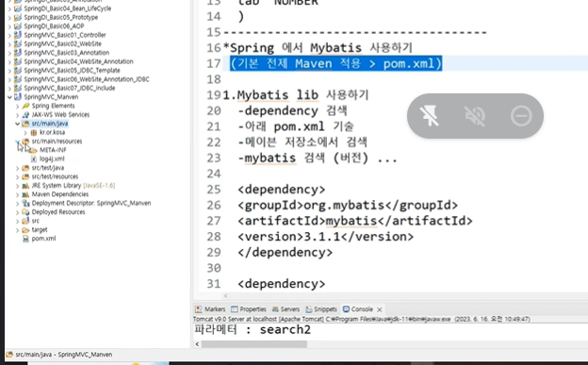Click 'src/main/java - SpringMVC_Manven' status bar text

tap(64, 355)
